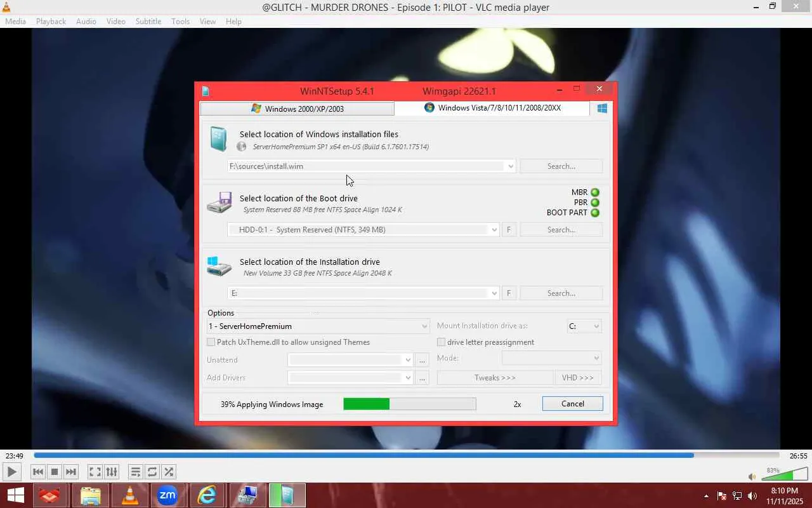Browse for drivers with ... button

[422, 378]
